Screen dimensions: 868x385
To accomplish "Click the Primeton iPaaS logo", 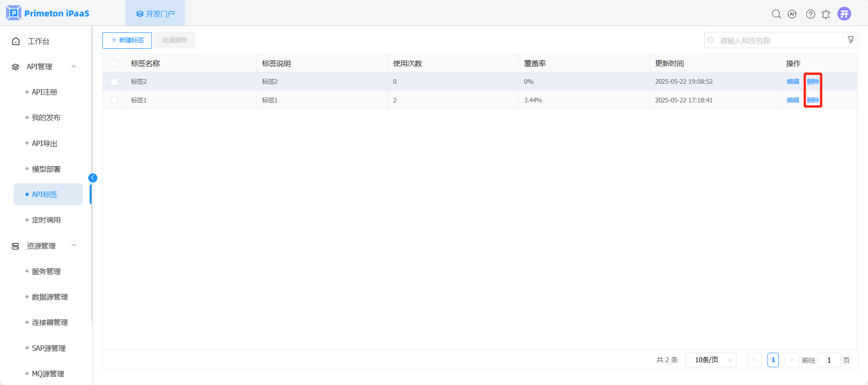I will tap(48, 13).
